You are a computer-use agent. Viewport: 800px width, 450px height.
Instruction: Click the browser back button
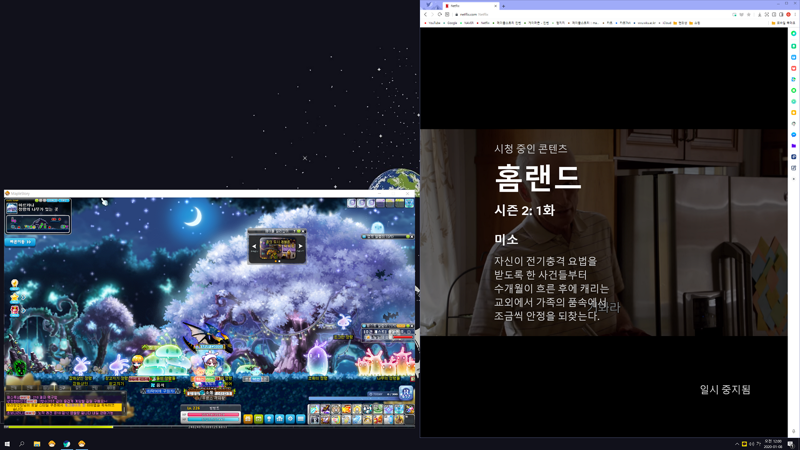coord(425,14)
